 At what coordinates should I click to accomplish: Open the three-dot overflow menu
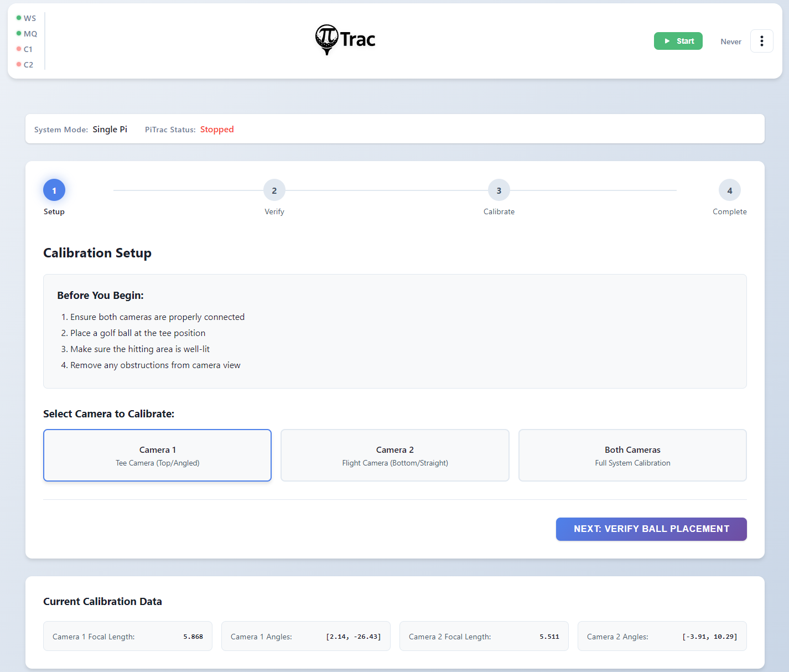pos(761,41)
